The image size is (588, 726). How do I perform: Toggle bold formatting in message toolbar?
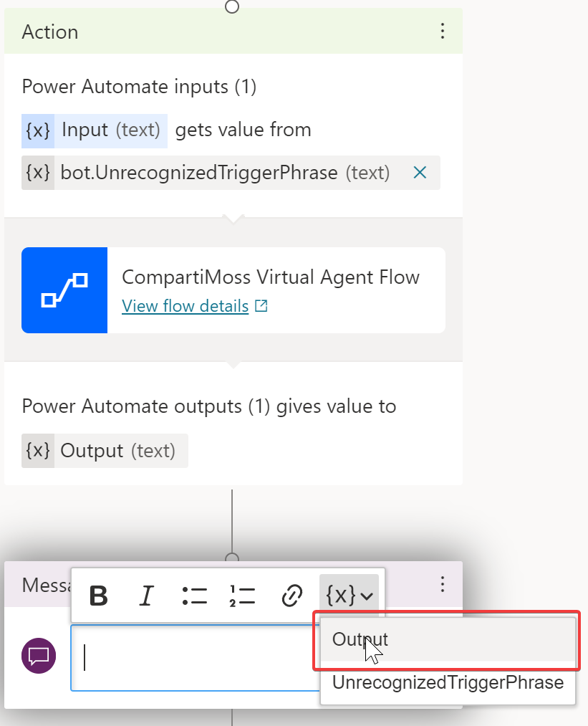pos(99,596)
